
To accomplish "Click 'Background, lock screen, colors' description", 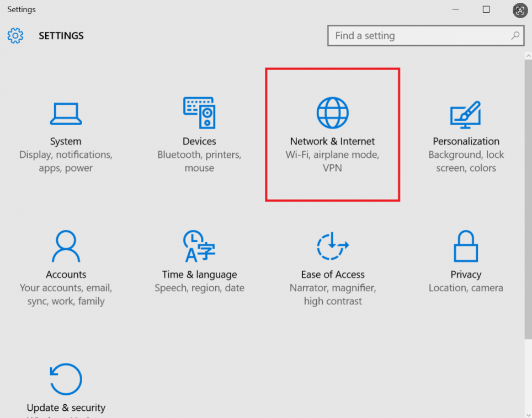I will pos(466,161).
